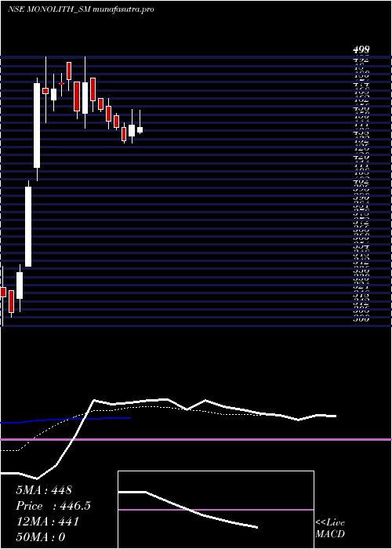
Task: Click inside the Live MACD inset box
Action: click(216, 510)
